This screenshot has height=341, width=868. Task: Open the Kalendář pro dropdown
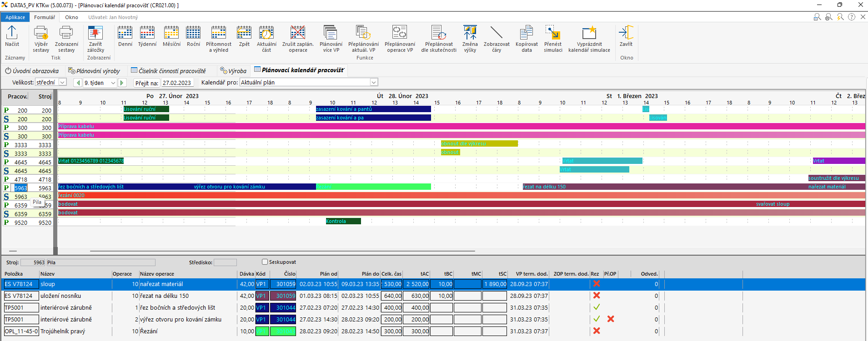373,83
